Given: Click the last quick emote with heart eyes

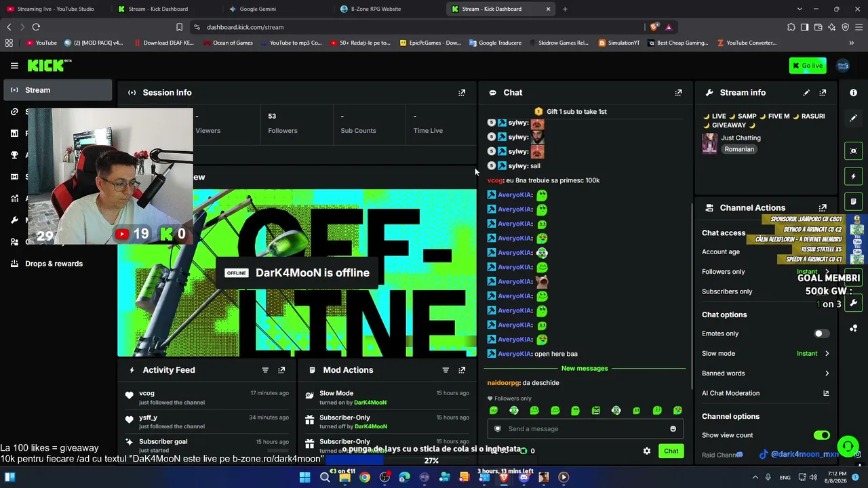Looking at the screenshot, I should click(x=677, y=411).
